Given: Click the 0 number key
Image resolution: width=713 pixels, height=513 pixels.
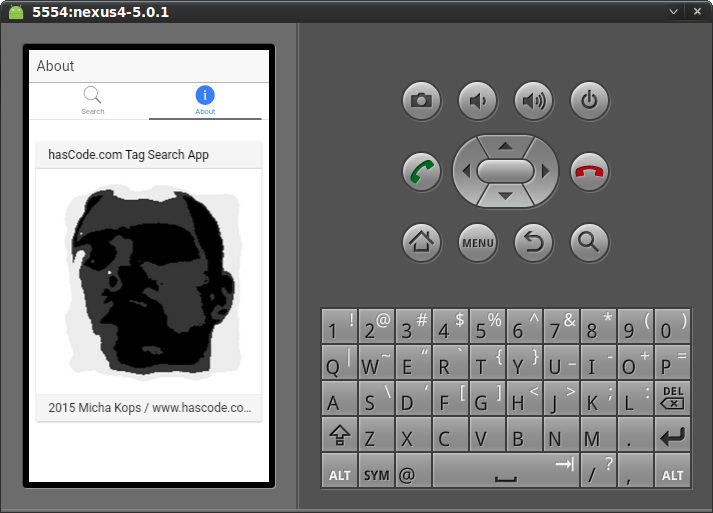Looking at the screenshot, I should click(x=673, y=326).
